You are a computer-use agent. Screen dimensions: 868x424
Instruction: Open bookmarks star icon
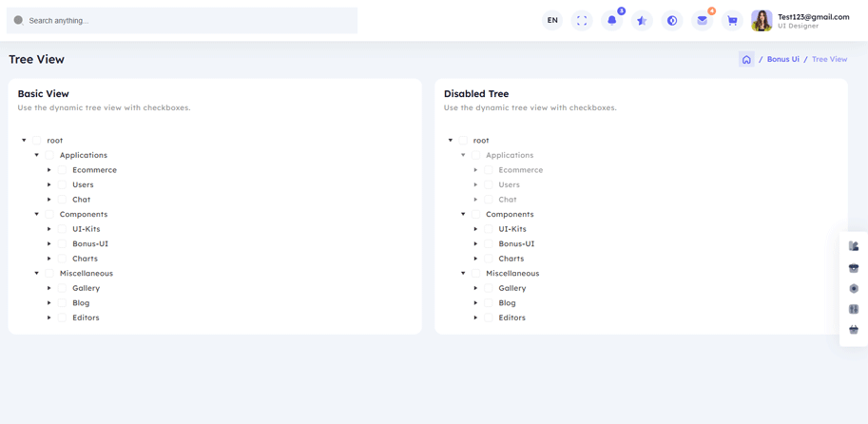[642, 20]
